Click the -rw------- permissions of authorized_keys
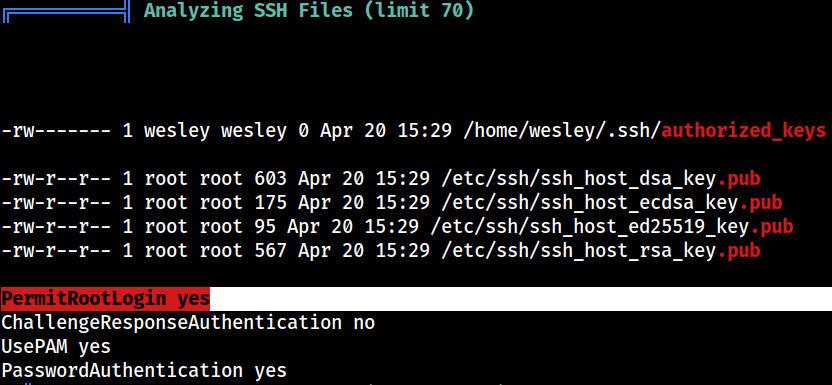The width and height of the screenshot is (832, 385). [x=56, y=131]
